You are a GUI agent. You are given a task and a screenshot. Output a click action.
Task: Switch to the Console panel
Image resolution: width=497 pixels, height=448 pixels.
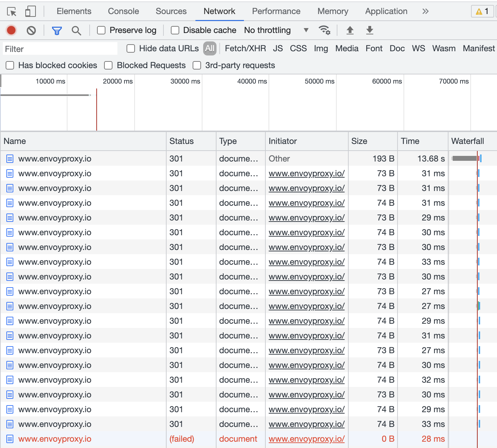(x=123, y=11)
